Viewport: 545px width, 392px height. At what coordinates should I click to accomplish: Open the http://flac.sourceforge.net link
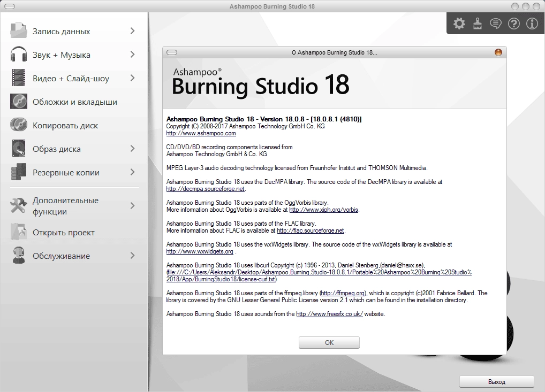(x=311, y=230)
